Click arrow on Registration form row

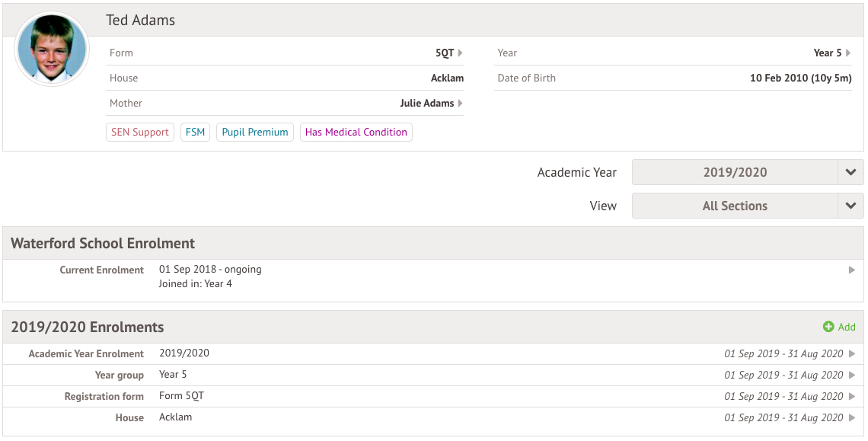tap(852, 396)
